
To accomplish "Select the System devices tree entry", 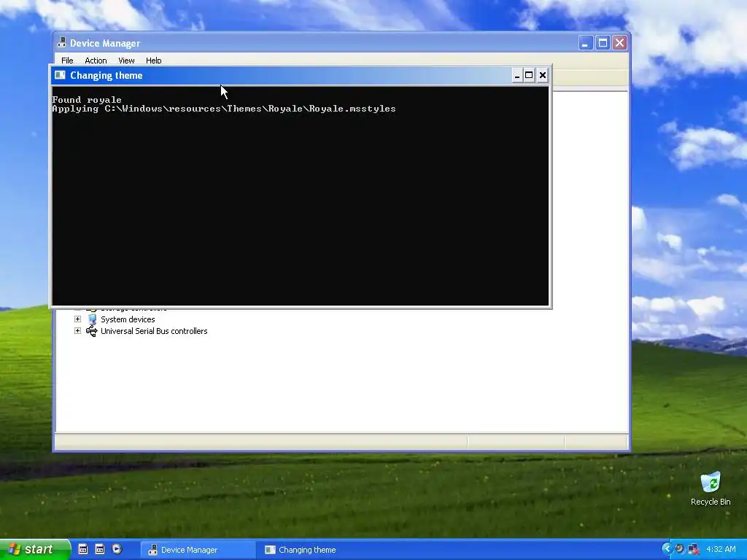I will coord(128,319).
